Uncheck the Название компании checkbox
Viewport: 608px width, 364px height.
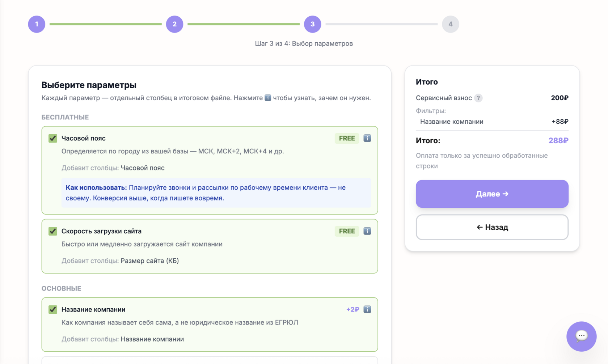(53, 309)
